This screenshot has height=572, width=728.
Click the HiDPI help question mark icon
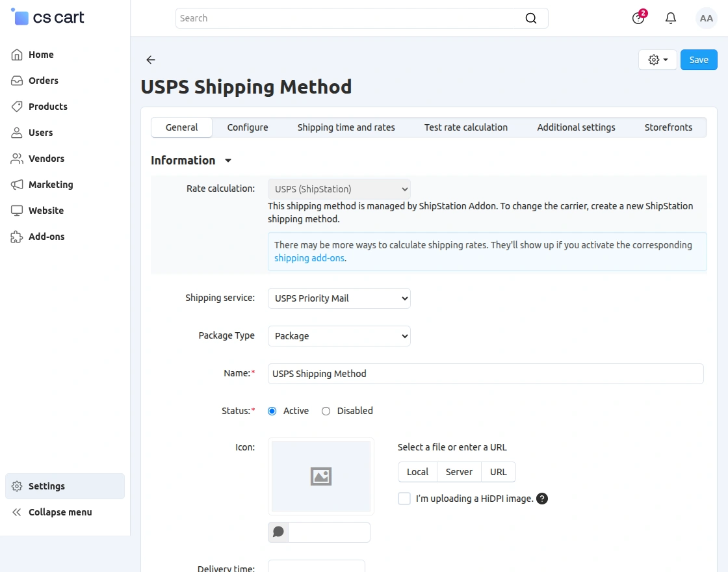point(542,499)
